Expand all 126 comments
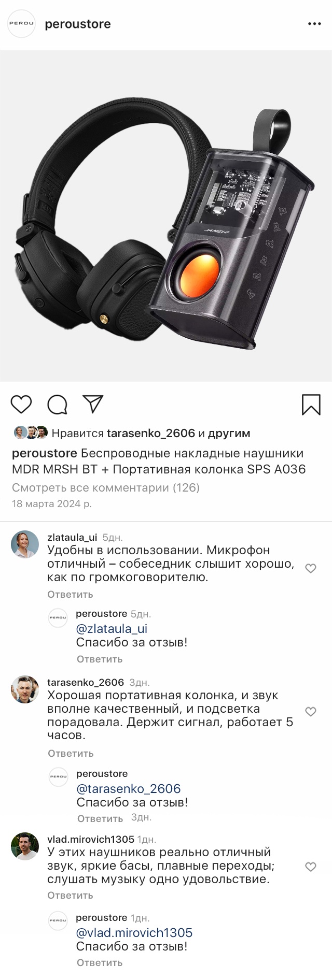Screen dimensions: 332x980 (106, 487)
